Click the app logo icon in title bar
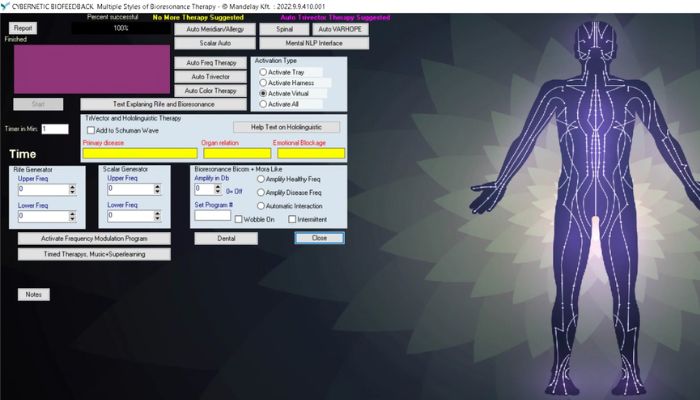 tap(7, 7)
